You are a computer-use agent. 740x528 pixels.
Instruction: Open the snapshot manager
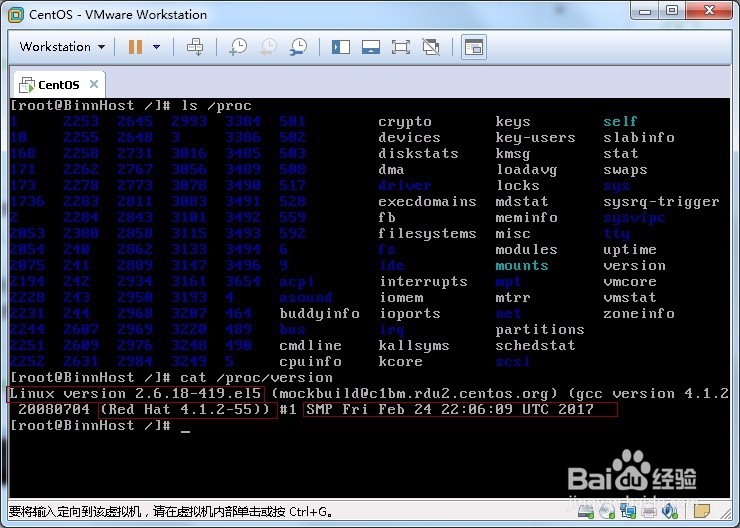coord(298,47)
